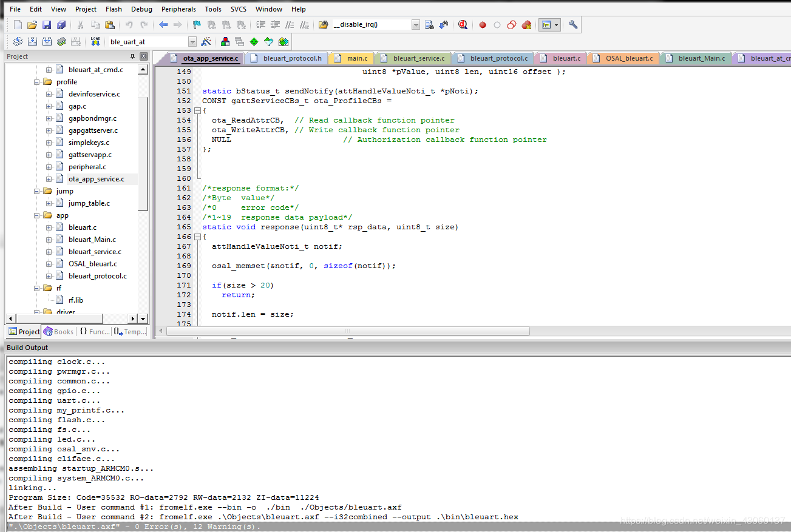The image size is (791, 532).
Task: Switch to the main.c editor tab
Action: pyautogui.click(x=352, y=58)
